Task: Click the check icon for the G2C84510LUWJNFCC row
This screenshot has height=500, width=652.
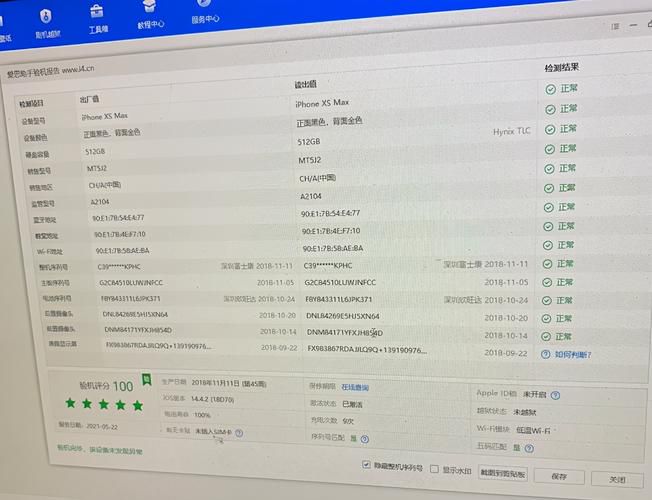Action: [547, 282]
